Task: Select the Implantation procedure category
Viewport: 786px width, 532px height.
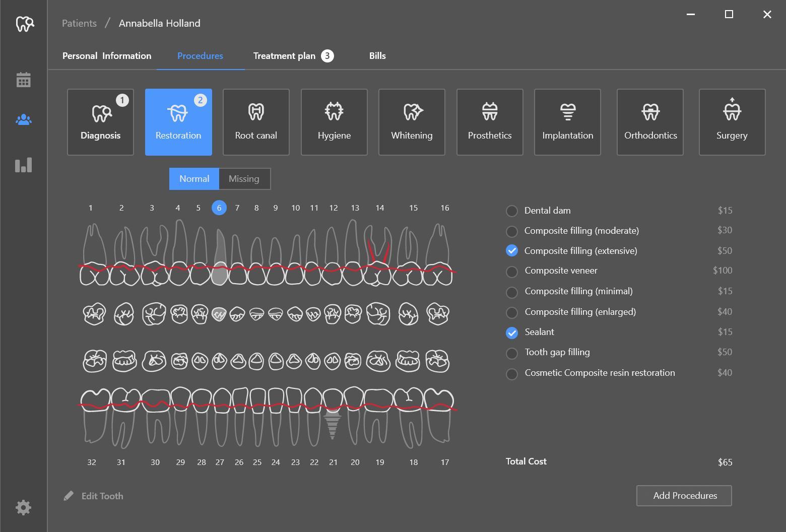Action: coord(567,122)
